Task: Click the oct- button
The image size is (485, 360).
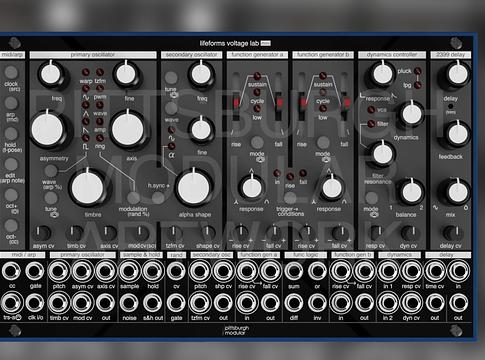Action: pos(11,226)
